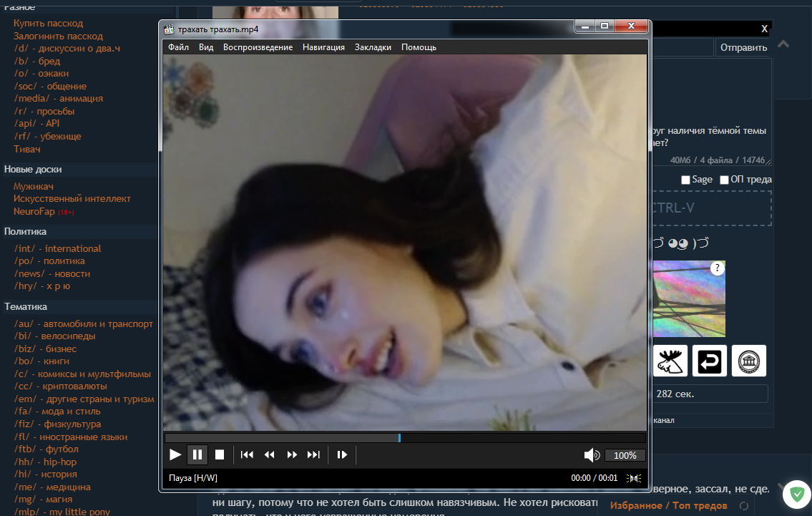Image resolution: width=812 pixels, height=516 pixels.
Task: Open the /news/ - новости board
Action: (x=52, y=273)
